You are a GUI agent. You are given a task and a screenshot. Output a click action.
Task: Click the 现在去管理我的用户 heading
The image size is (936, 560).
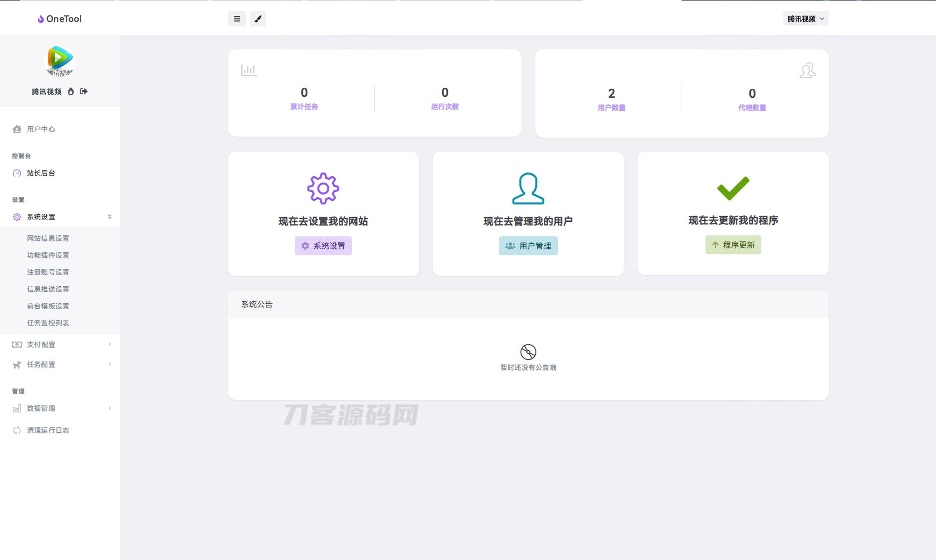point(528,221)
